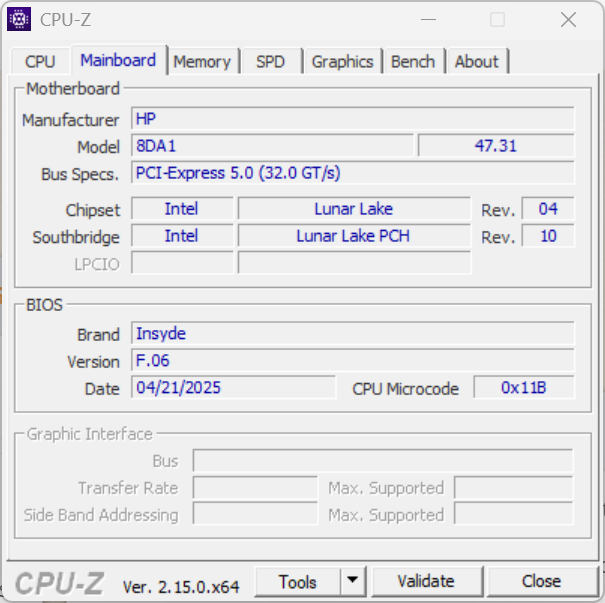The image size is (605, 603).
Task: Click the Chipset vendor Intel field
Action: click(x=182, y=209)
